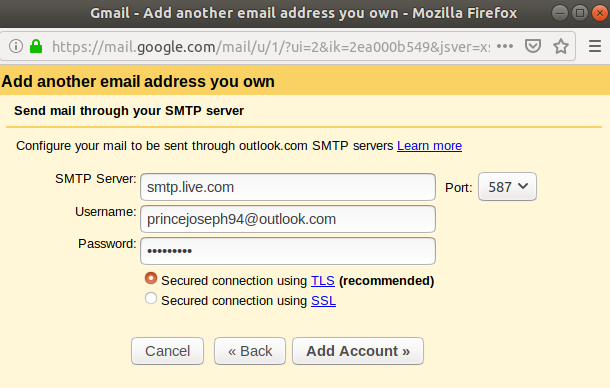Maximize the Firefox window
This screenshot has height=388, width=610.
coord(580,13)
